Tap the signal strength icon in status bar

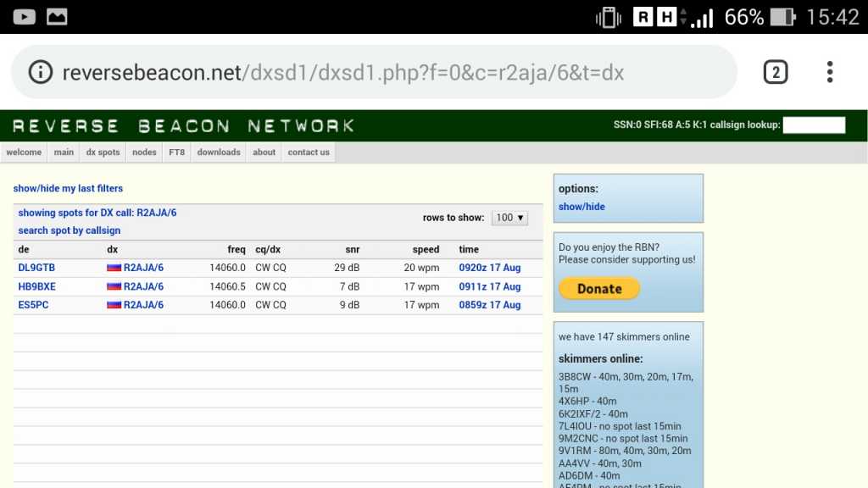702,18
